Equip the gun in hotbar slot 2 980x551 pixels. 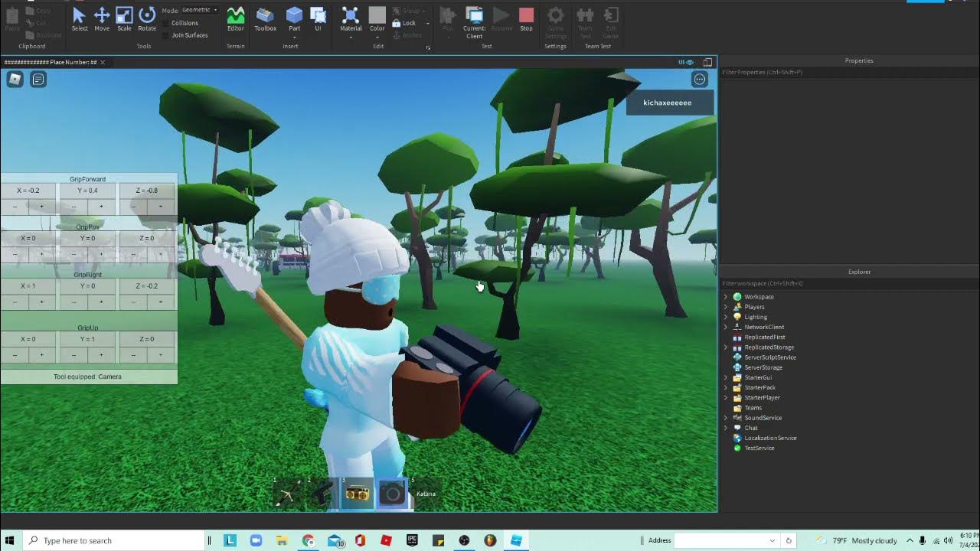[x=322, y=494]
